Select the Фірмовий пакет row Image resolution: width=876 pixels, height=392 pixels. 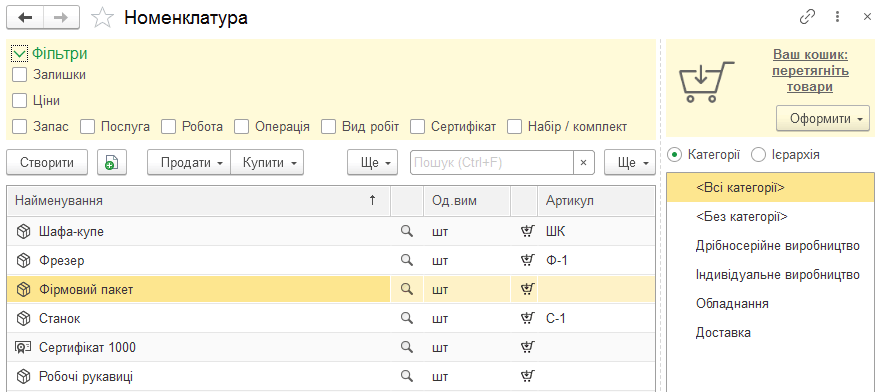(x=331, y=289)
